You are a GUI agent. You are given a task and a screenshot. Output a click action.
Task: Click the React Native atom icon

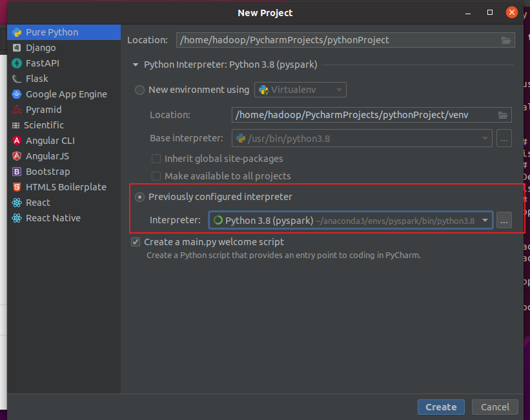tap(17, 218)
